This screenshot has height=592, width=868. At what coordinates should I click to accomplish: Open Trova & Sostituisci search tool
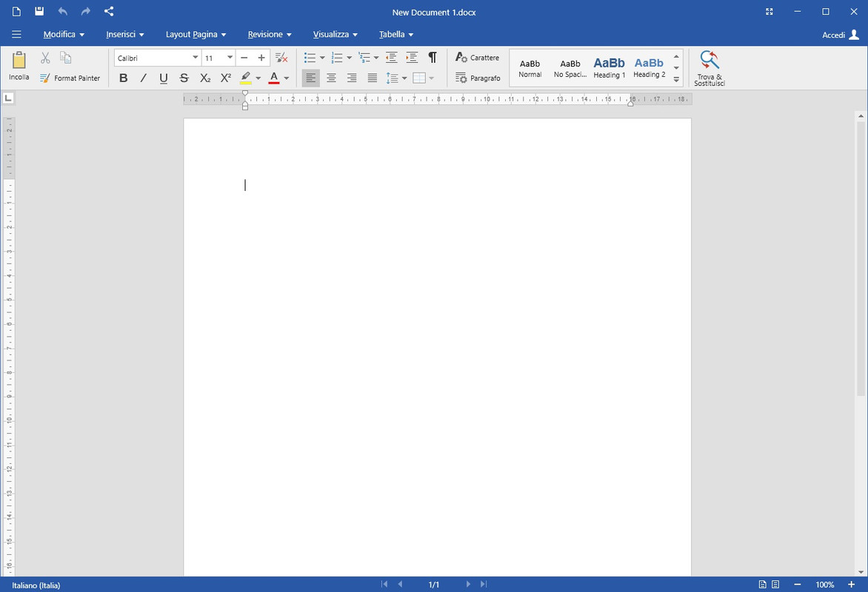[x=709, y=68]
